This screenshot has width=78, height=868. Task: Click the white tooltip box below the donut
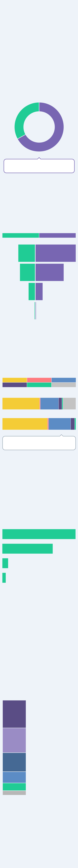click(39, 166)
